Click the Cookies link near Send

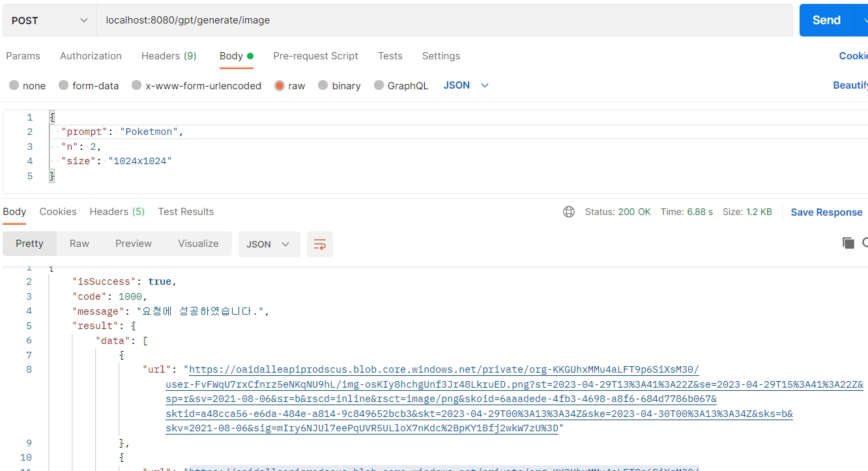pyautogui.click(x=853, y=56)
